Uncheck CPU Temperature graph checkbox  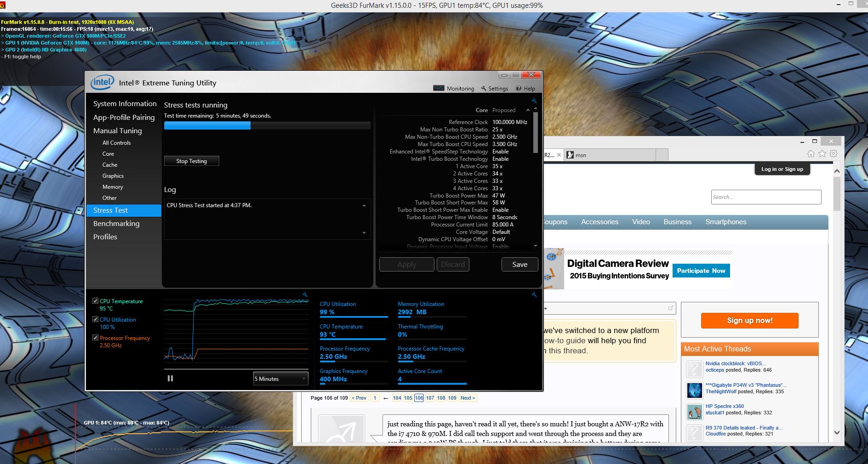tap(96, 301)
